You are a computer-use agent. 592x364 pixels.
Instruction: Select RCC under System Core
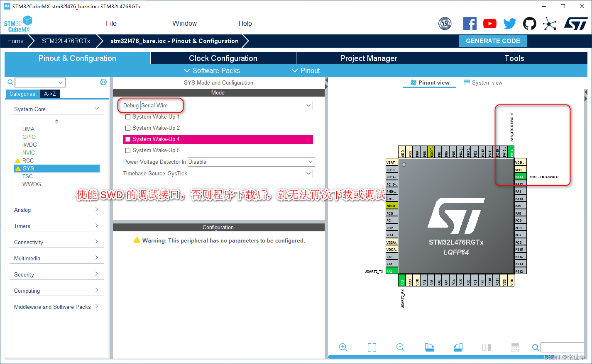click(x=28, y=160)
